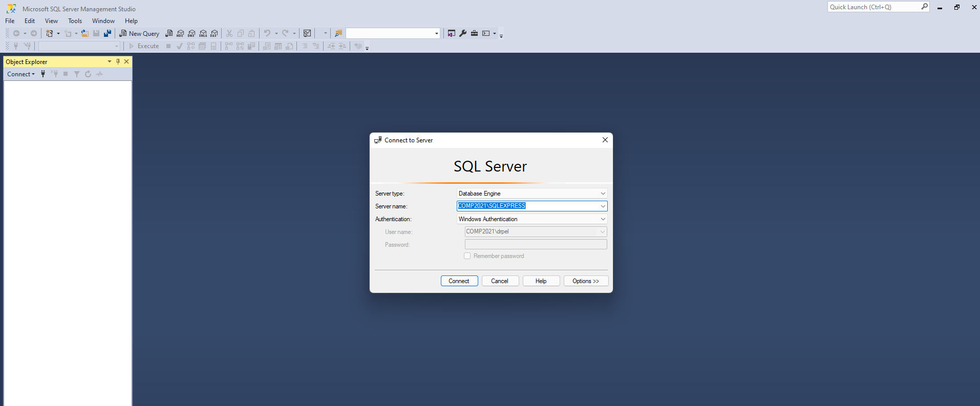Open the Connect dropdown in Object Explorer

21,74
